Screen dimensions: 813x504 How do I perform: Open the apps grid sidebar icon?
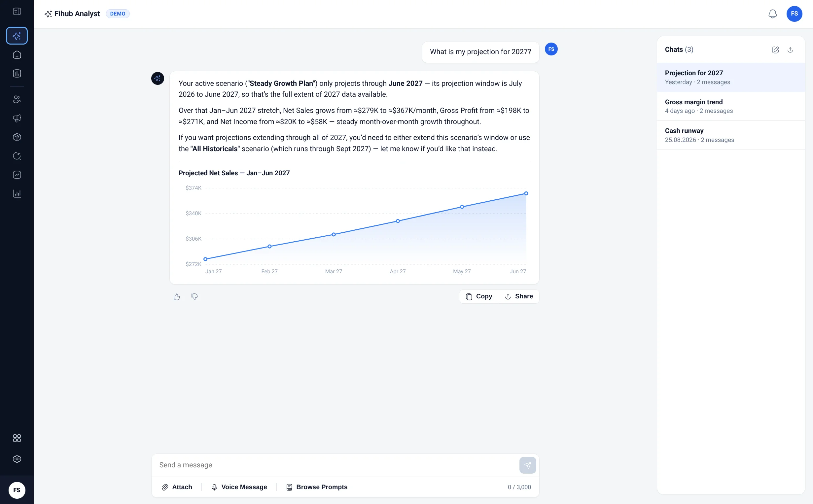pos(17,438)
